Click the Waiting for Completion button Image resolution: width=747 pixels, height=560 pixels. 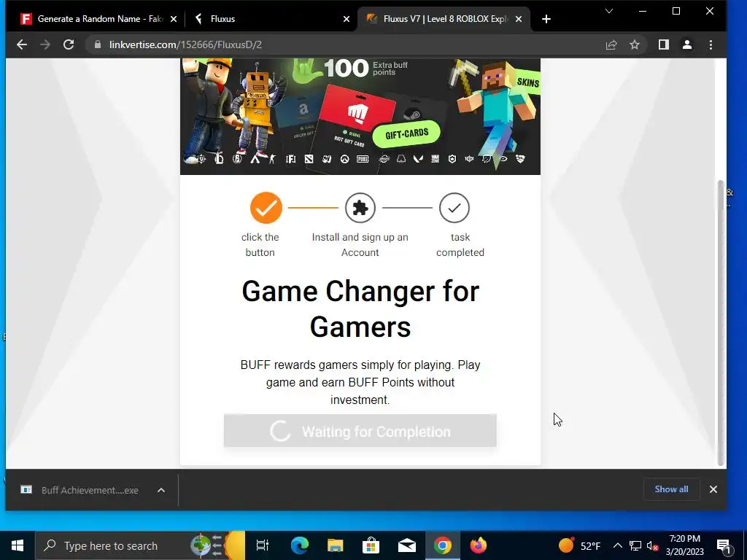(360, 431)
